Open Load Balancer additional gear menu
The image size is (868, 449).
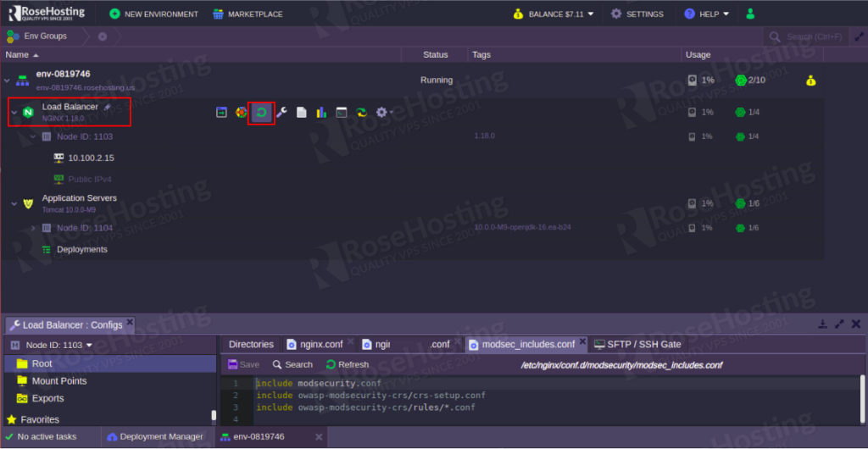[x=384, y=112]
